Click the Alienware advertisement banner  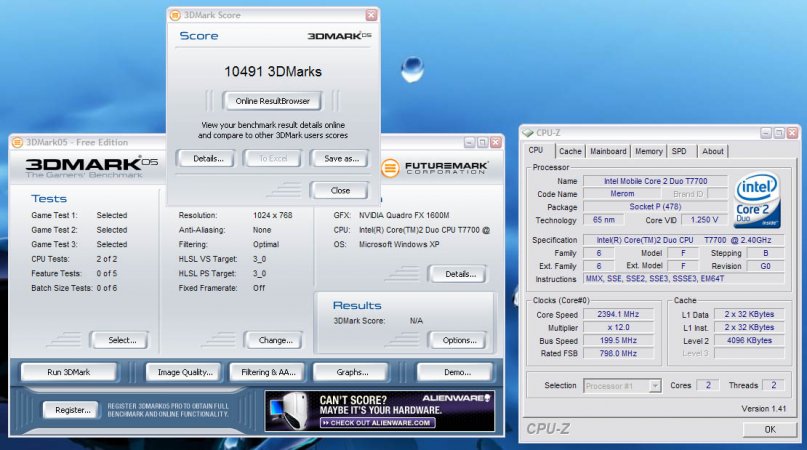(x=380, y=410)
